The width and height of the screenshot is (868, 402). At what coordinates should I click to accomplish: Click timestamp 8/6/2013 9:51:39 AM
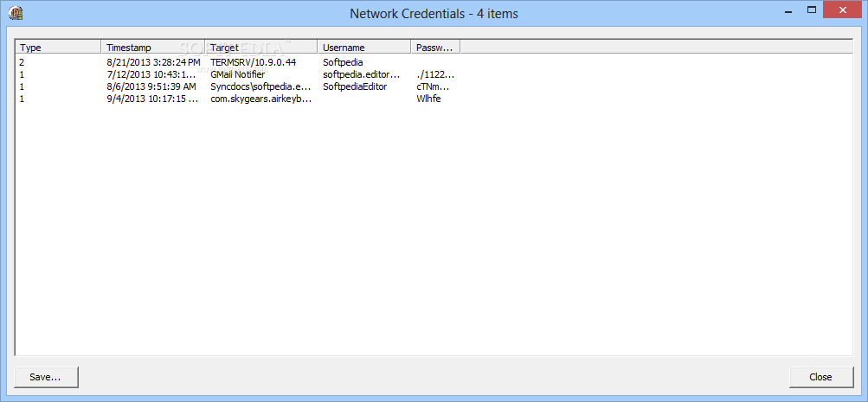pos(151,86)
